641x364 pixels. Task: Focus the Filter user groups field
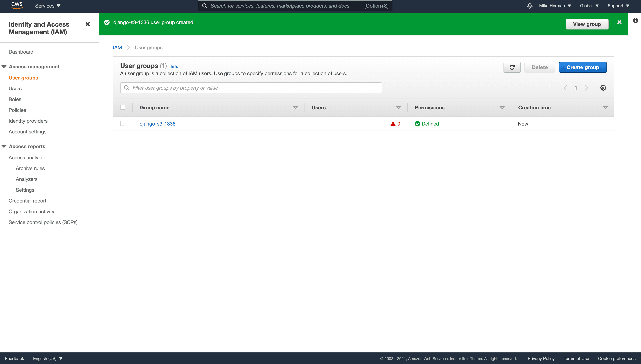(251, 88)
